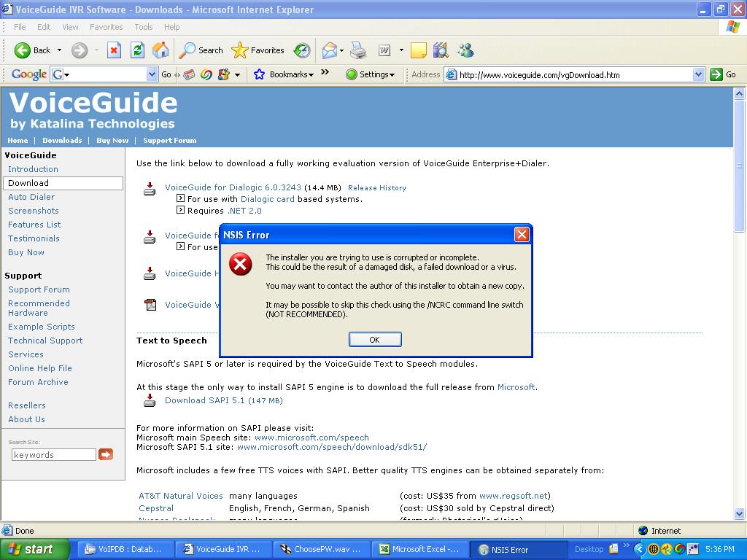Screen dimensions: 747x560
Task: Open Mail button dropdown arrow
Action: pyautogui.click(x=341, y=50)
